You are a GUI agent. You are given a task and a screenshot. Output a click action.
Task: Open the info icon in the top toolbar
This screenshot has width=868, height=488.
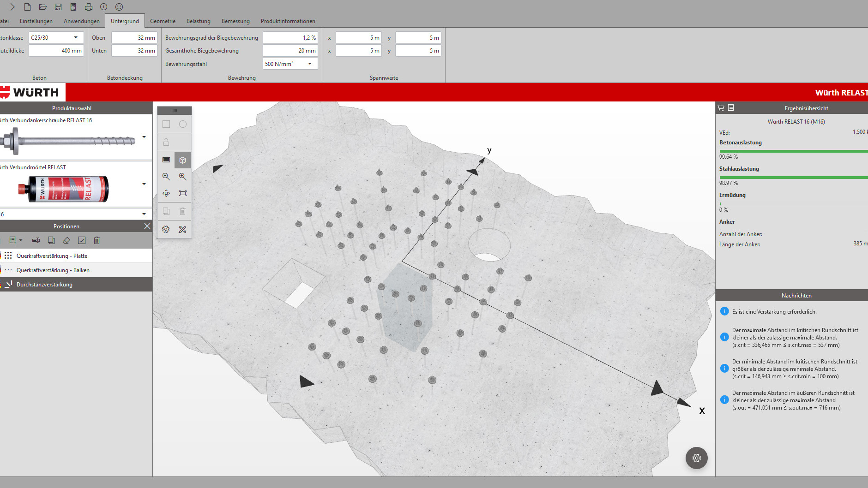pyautogui.click(x=104, y=7)
